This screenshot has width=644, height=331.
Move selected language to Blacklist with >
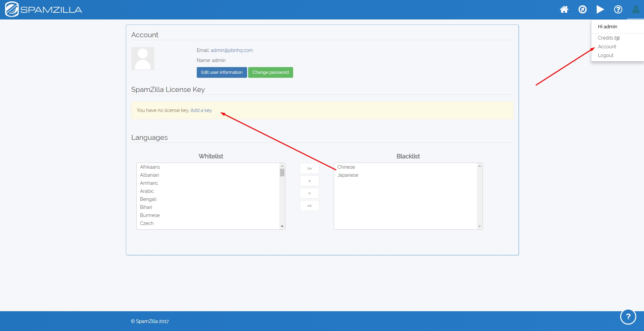coord(310,181)
